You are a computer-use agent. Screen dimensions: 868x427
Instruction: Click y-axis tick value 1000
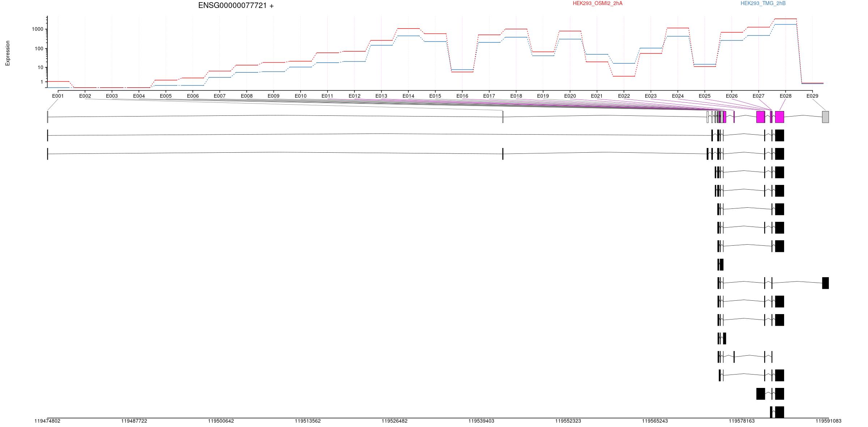click(x=38, y=29)
